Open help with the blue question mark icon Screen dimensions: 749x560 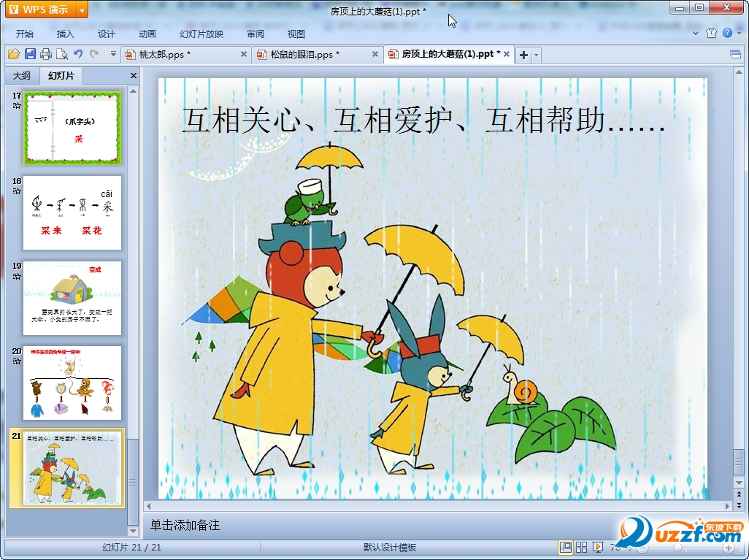tap(727, 33)
